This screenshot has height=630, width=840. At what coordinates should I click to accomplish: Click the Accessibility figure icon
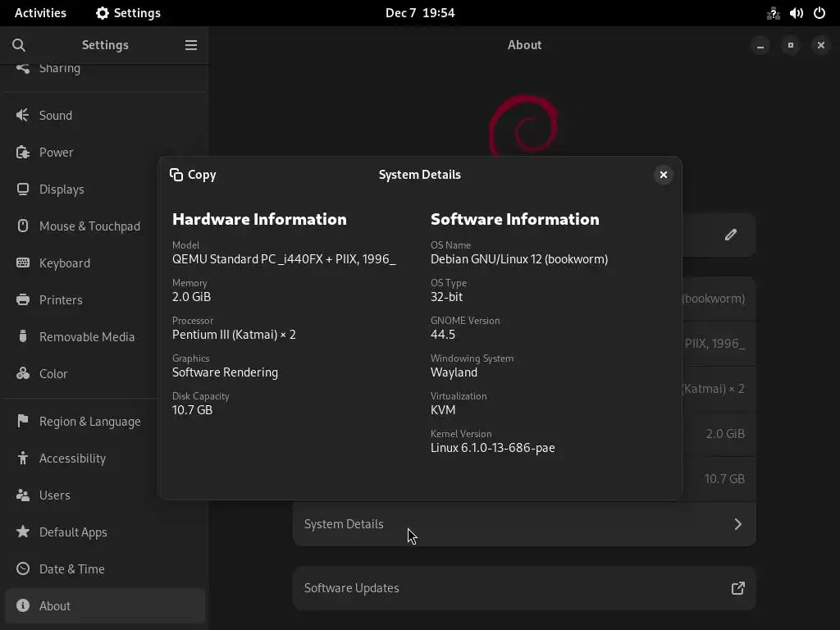point(22,458)
